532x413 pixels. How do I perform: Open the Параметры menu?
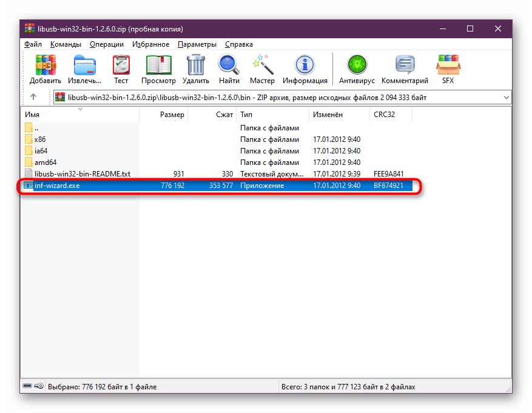click(197, 44)
